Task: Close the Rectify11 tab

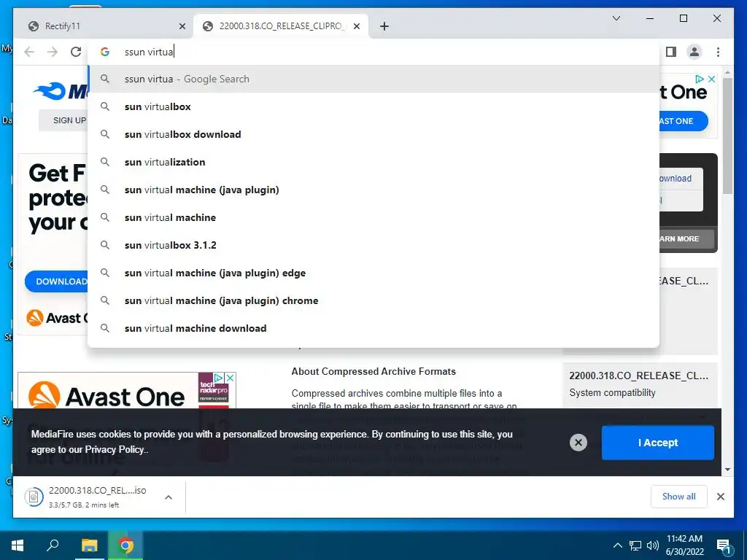Action: 182,26
